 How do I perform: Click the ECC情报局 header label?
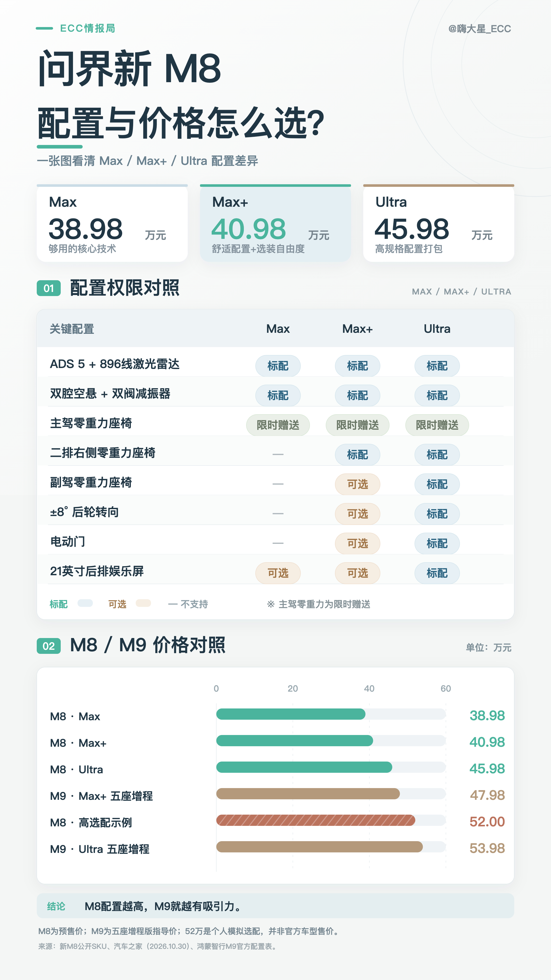(x=88, y=28)
